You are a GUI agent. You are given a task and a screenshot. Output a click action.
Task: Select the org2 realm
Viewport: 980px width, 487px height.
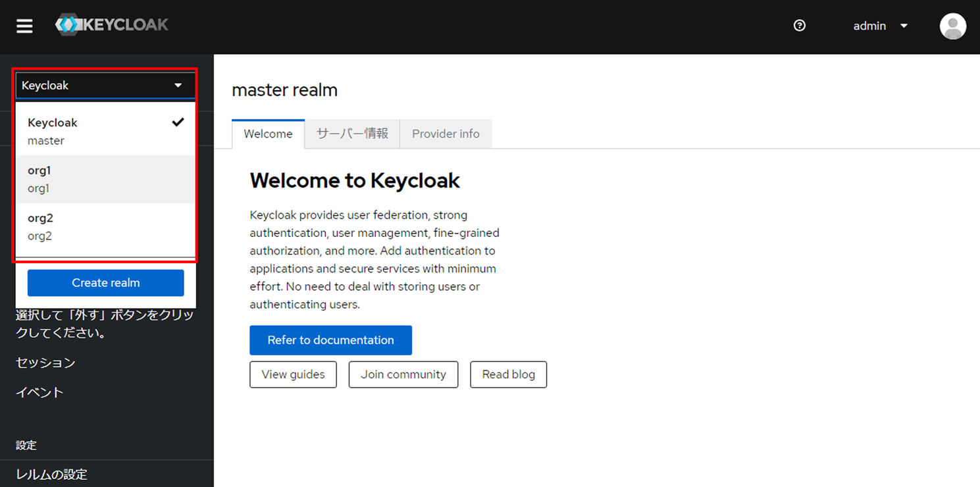[x=105, y=227]
